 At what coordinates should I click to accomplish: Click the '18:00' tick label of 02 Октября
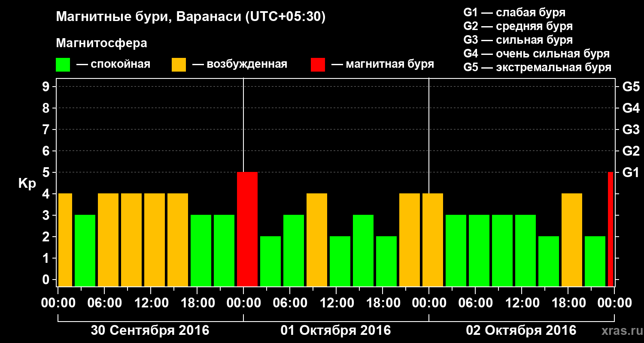pos(568,303)
